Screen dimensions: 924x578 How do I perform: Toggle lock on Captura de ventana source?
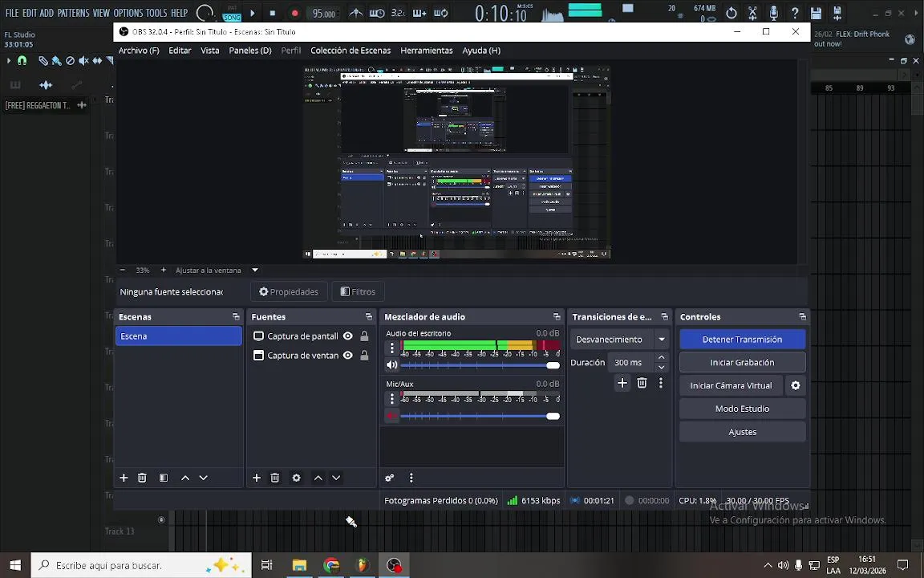[x=364, y=355]
